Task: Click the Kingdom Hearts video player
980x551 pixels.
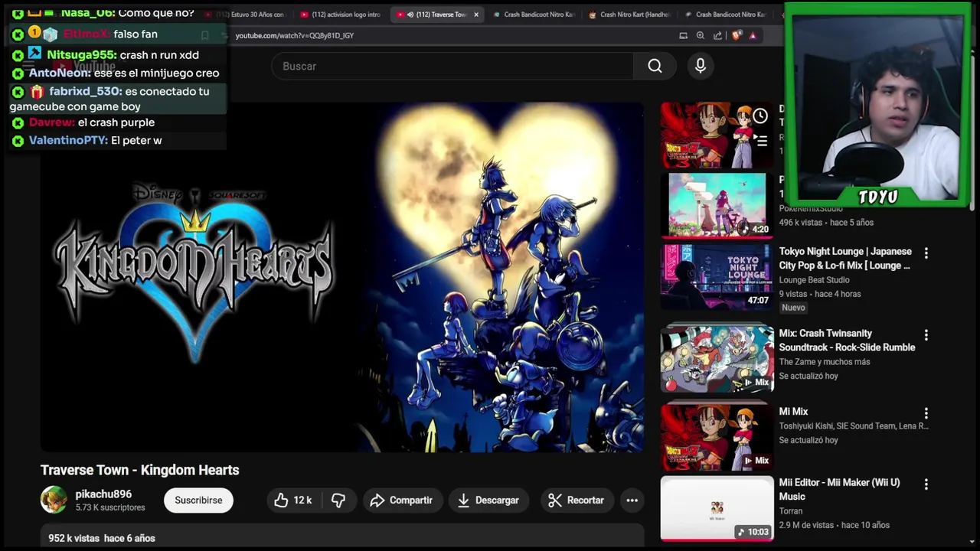Action: pyautogui.click(x=342, y=278)
